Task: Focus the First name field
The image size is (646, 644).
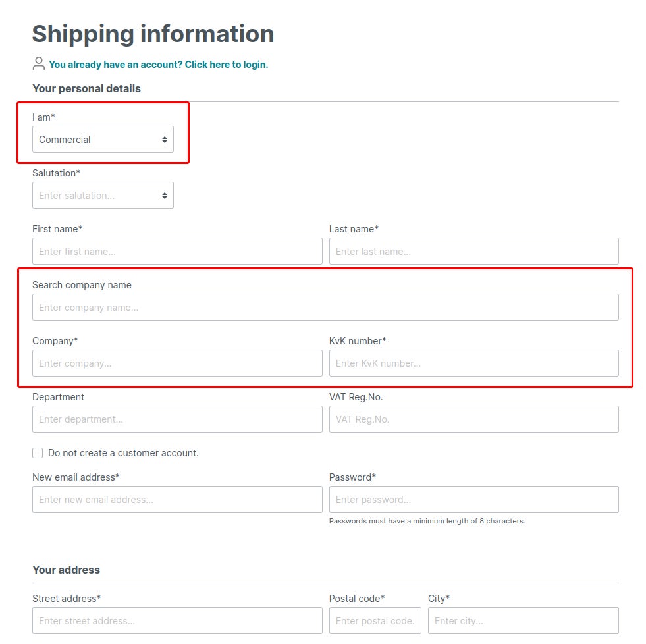Action: (x=177, y=252)
